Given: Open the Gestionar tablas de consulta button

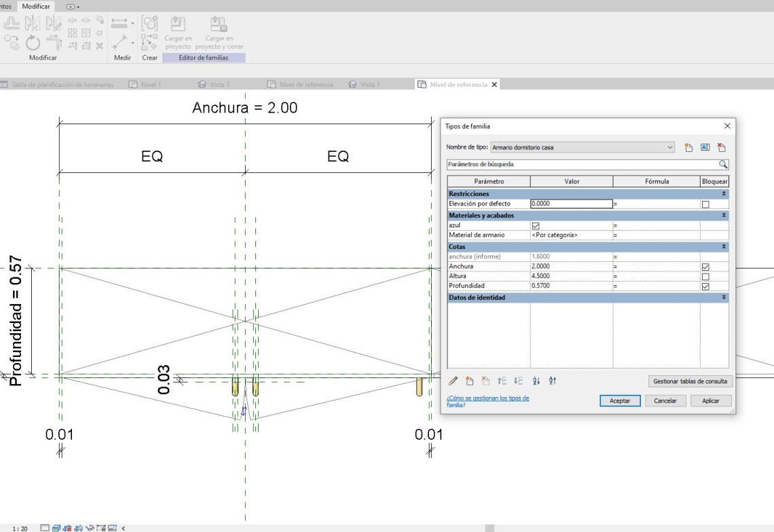Looking at the screenshot, I should [x=690, y=381].
